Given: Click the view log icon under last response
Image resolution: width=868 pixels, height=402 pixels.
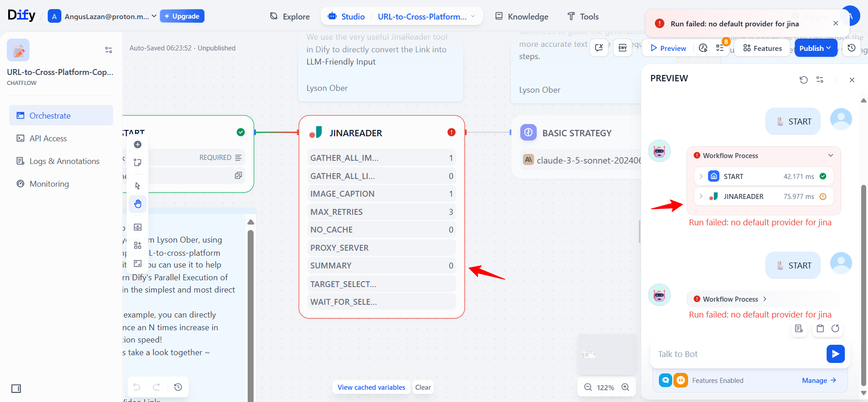Looking at the screenshot, I should [799, 328].
